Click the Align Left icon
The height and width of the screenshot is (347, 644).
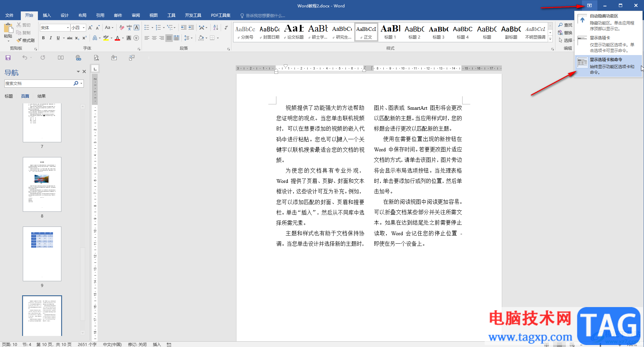(x=147, y=38)
